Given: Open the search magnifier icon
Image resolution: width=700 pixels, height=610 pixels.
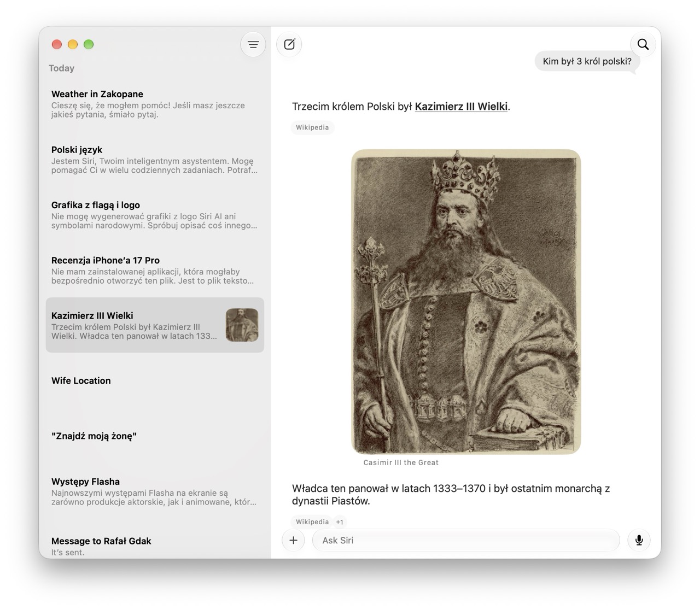Looking at the screenshot, I should click(x=643, y=44).
